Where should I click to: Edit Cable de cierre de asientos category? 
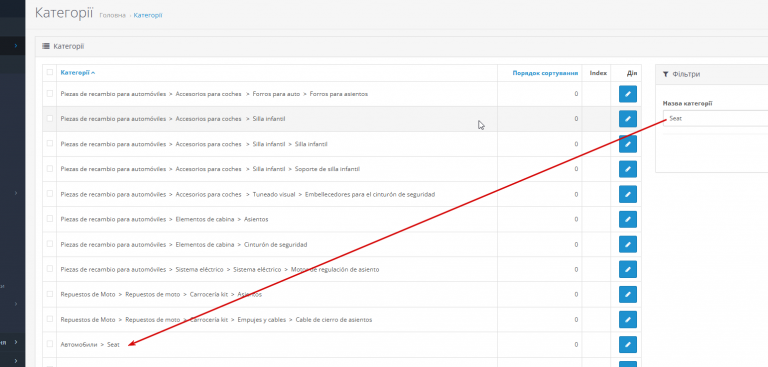tap(627, 319)
